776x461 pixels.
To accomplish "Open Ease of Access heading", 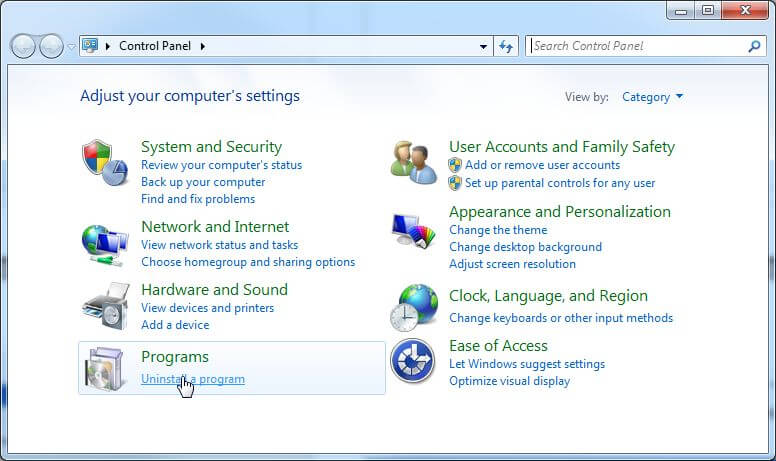I will click(x=498, y=345).
